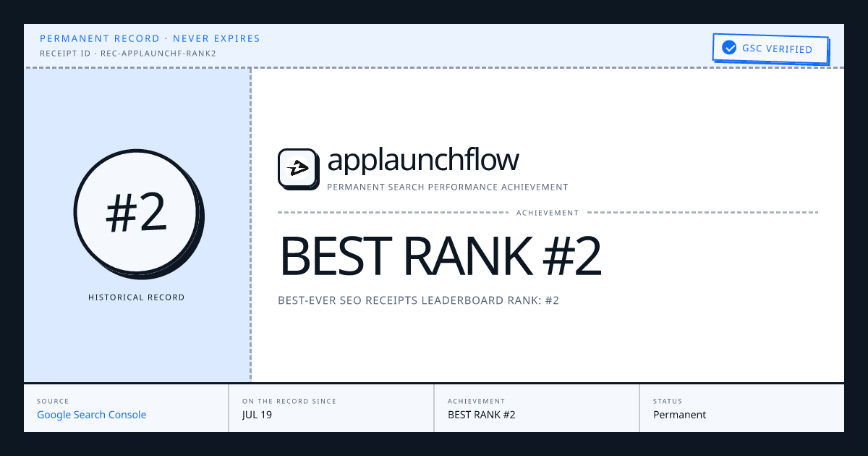Click the GSC Verified checkmark icon

click(x=729, y=49)
